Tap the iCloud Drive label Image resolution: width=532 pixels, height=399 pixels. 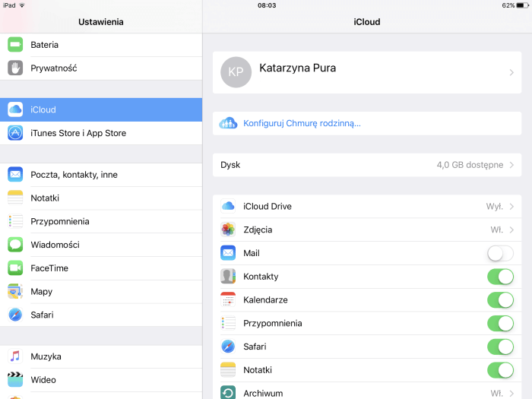pyautogui.click(x=268, y=206)
